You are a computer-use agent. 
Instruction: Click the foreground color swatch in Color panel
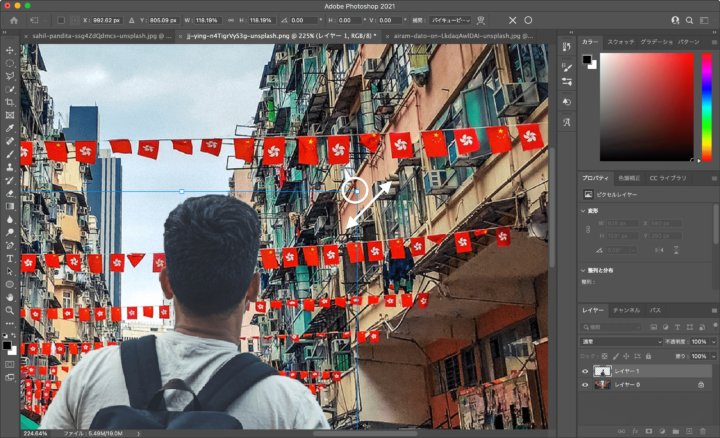587,59
